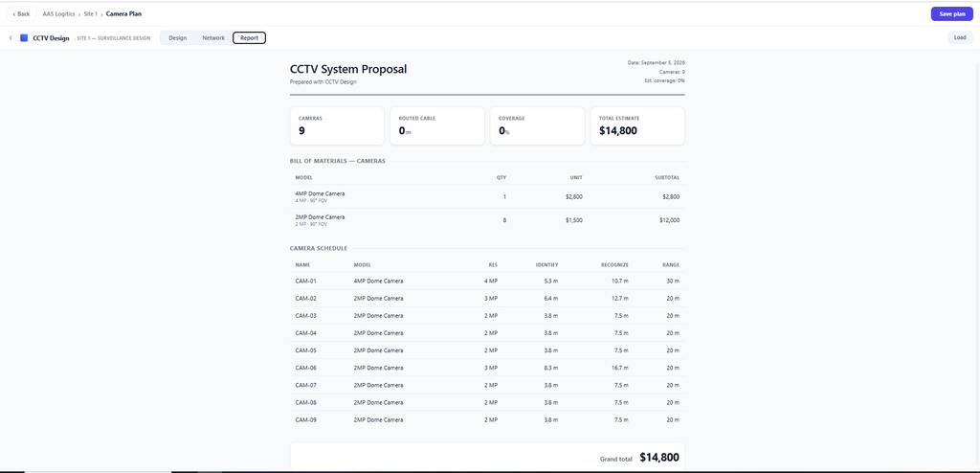Viewport: 980px width, 473px height.
Task: Click the RECOGNIZE column header
Action: (x=615, y=264)
